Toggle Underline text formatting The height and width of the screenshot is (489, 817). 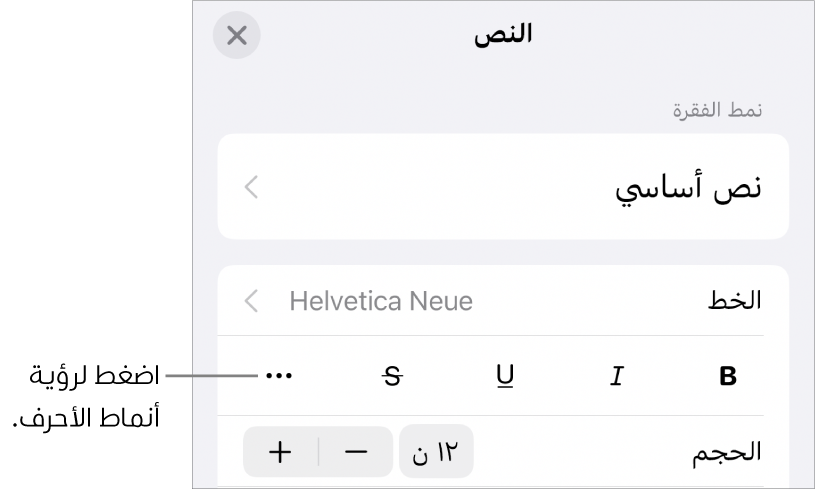505,377
